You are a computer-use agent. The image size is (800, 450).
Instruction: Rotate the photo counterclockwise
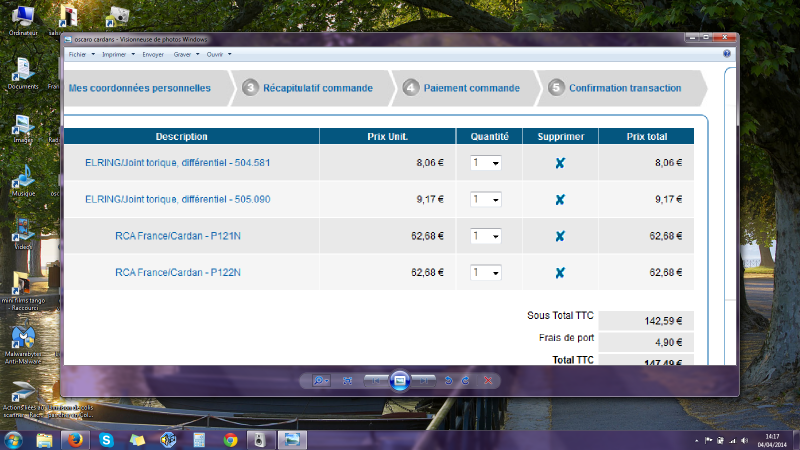pos(448,381)
